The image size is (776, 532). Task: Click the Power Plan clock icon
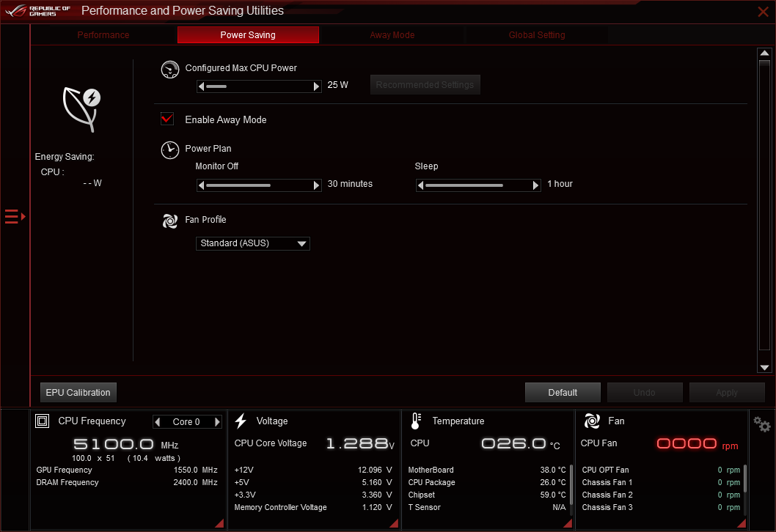[169, 149]
